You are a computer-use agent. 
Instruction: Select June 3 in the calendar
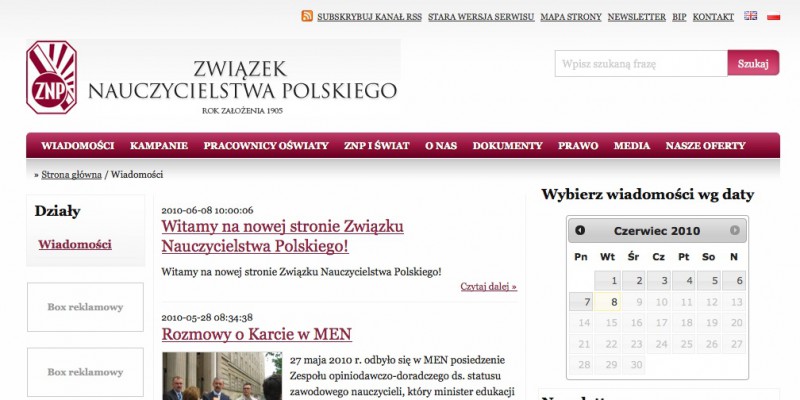[658, 280]
